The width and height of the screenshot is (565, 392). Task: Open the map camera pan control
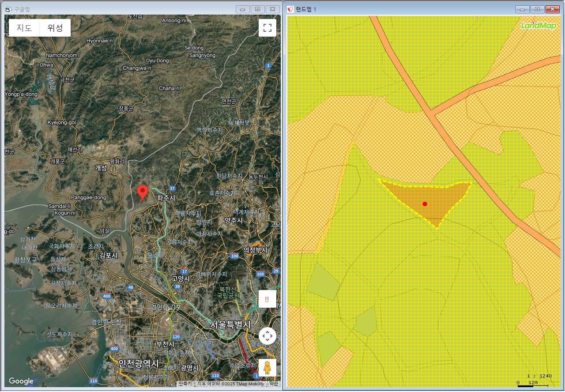pos(267,336)
